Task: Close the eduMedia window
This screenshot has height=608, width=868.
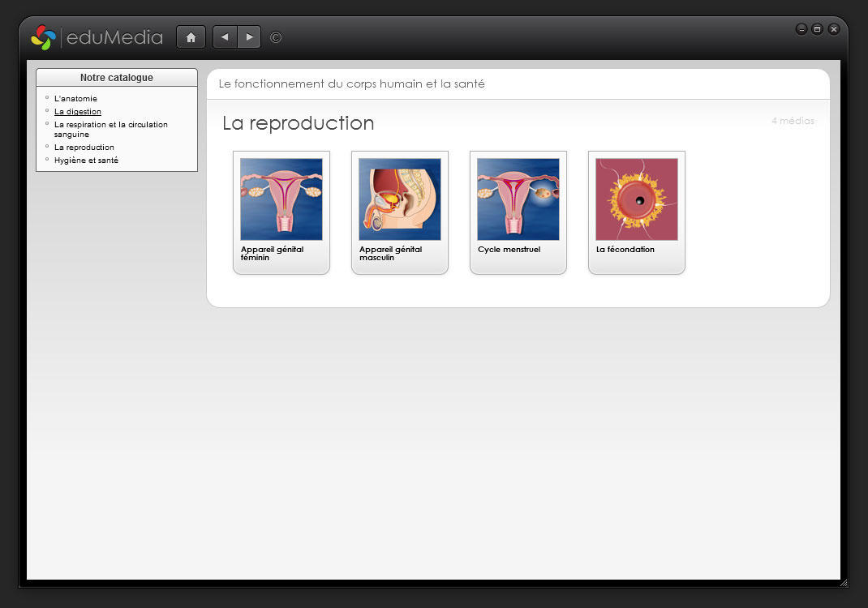Action: tap(833, 29)
